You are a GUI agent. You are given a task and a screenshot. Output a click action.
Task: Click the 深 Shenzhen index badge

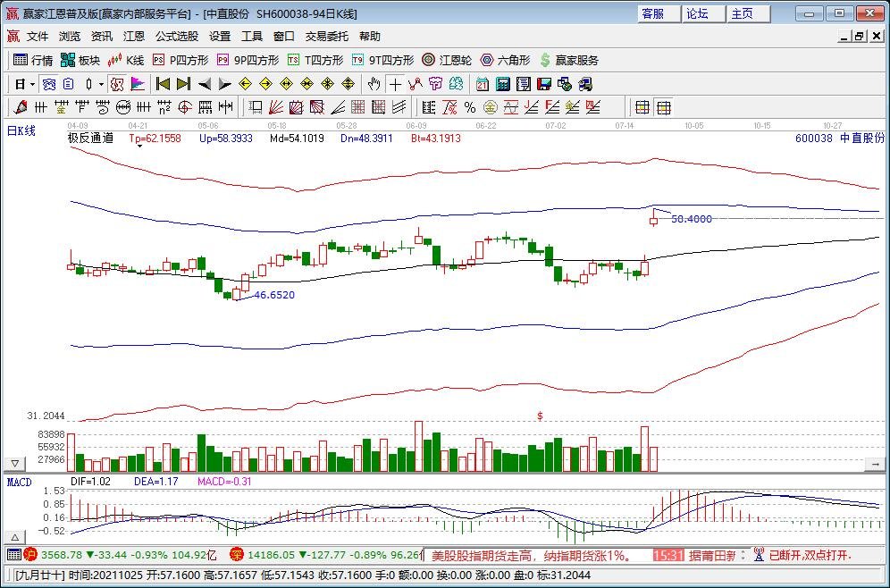click(237, 555)
